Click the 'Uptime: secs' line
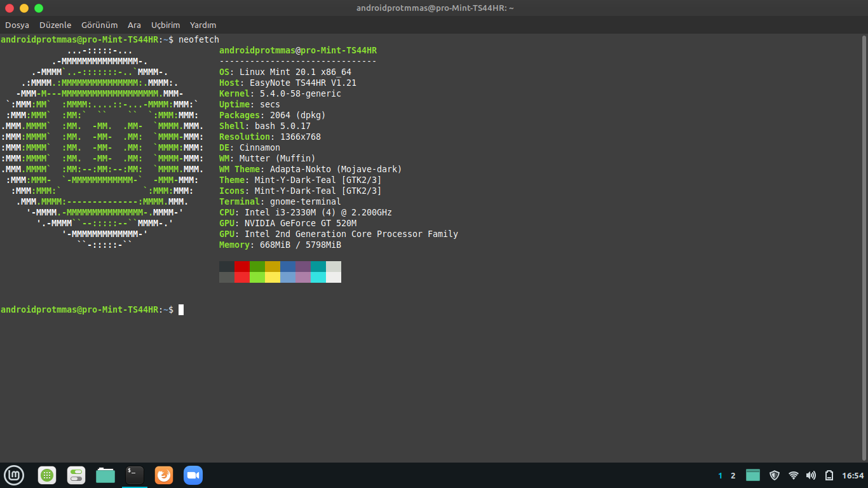Image resolution: width=868 pixels, height=488 pixels. 250,104
